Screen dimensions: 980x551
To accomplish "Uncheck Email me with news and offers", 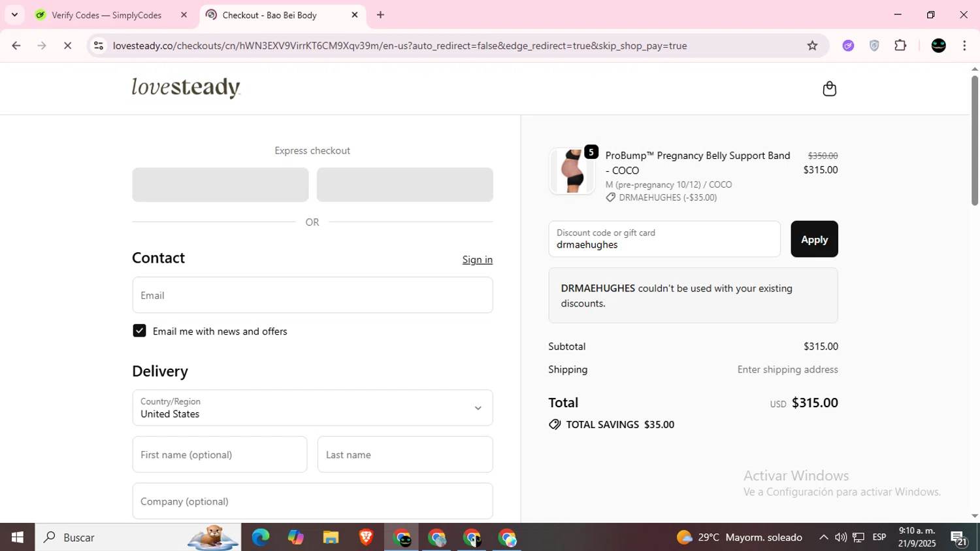I will (x=139, y=331).
